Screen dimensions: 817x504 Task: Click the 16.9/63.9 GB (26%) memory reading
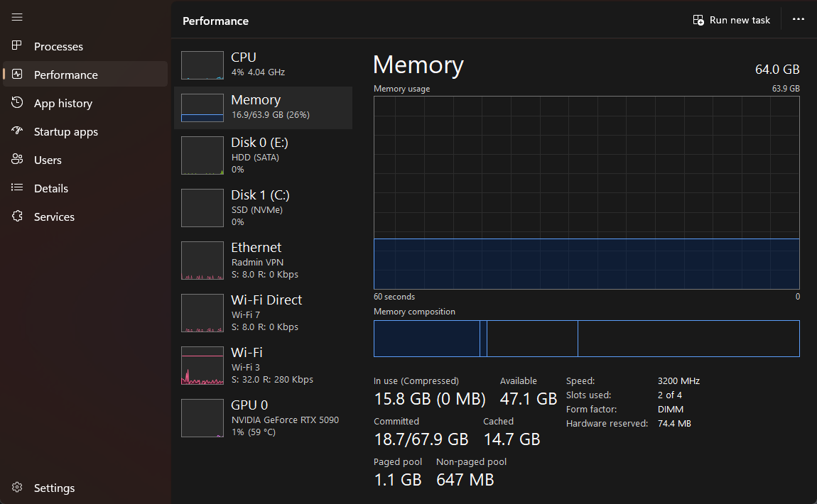271,114
